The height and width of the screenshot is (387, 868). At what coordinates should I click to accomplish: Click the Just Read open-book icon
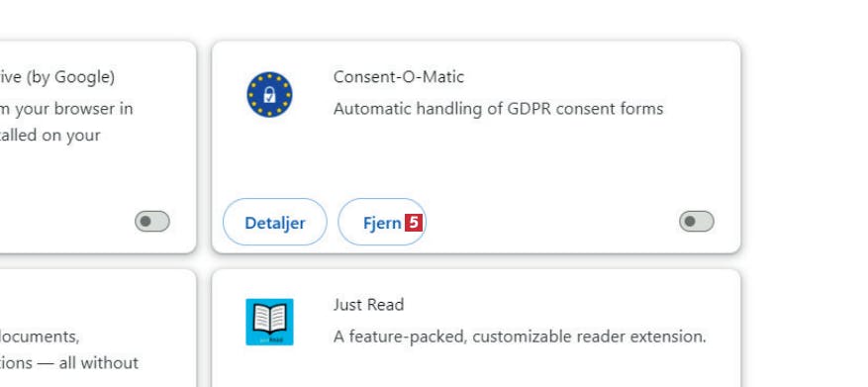pyautogui.click(x=269, y=322)
